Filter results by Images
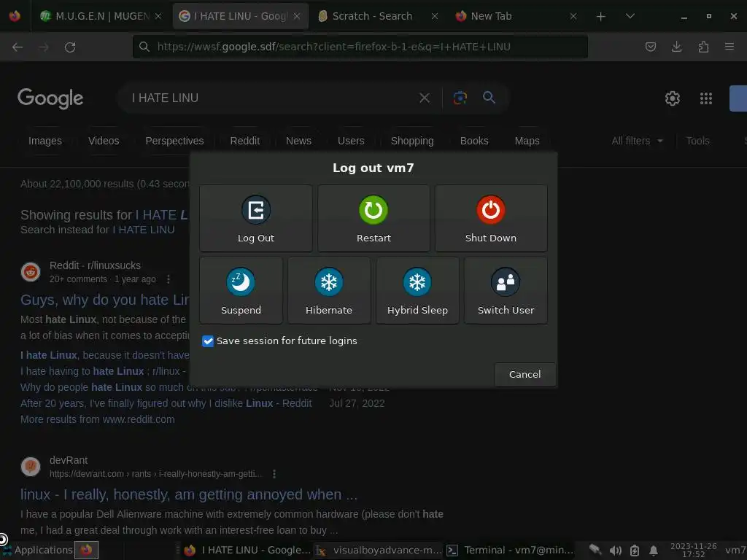The width and height of the screenshot is (747, 560). pos(44,141)
